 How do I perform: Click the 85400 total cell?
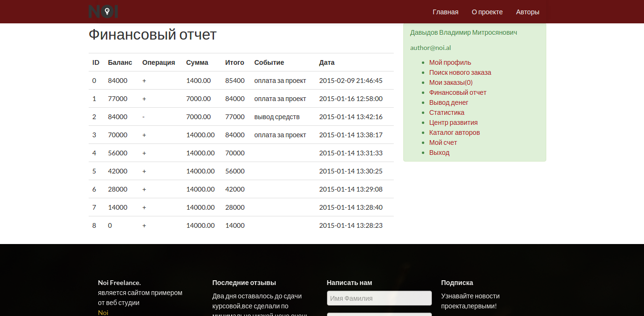[235, 81]
